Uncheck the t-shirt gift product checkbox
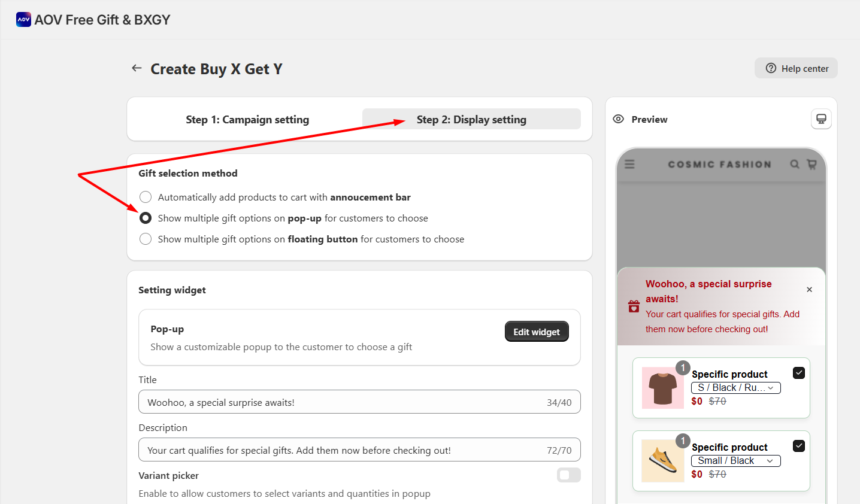860x504 pixels. click(799, 373)
